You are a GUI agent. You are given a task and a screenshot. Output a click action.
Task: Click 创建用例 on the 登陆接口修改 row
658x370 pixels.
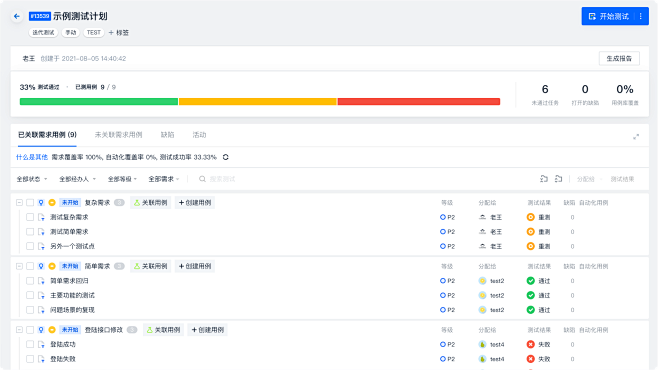[x=207, y=330]
